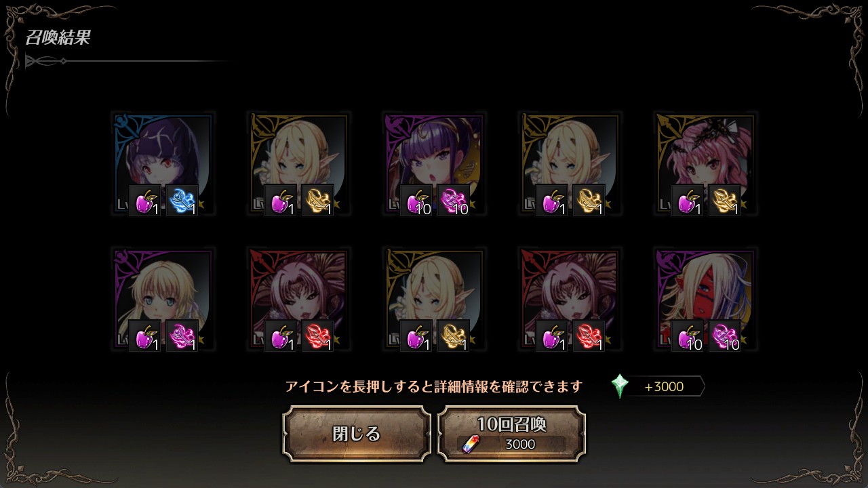Image resolution: width=868 pixels, height=488 pixels.
Task: Click the blue crystal shard reward icon
Action: [182, 201]
